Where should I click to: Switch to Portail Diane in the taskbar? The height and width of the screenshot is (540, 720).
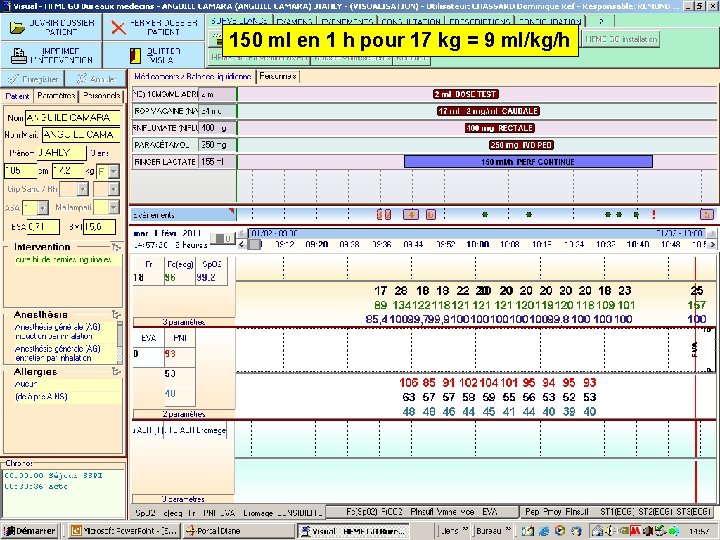[x=238, y=531]
